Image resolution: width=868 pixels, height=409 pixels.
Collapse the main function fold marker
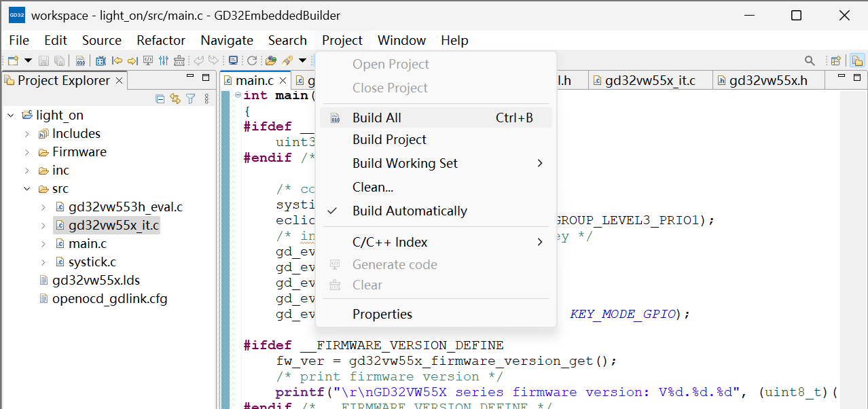[237, 95]
